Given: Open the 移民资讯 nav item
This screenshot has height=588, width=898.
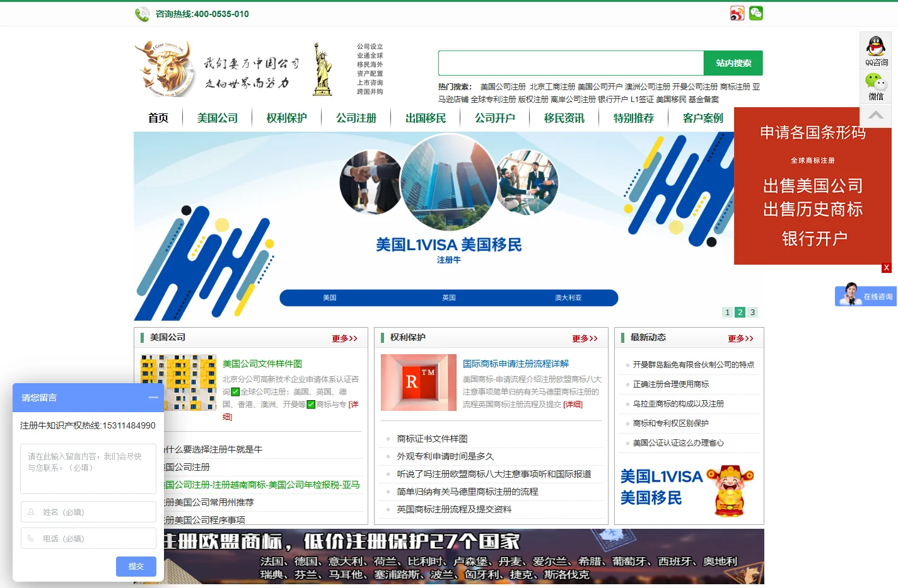Looking at the screenshot, I should pyautogui.click(x=564, y=118).
